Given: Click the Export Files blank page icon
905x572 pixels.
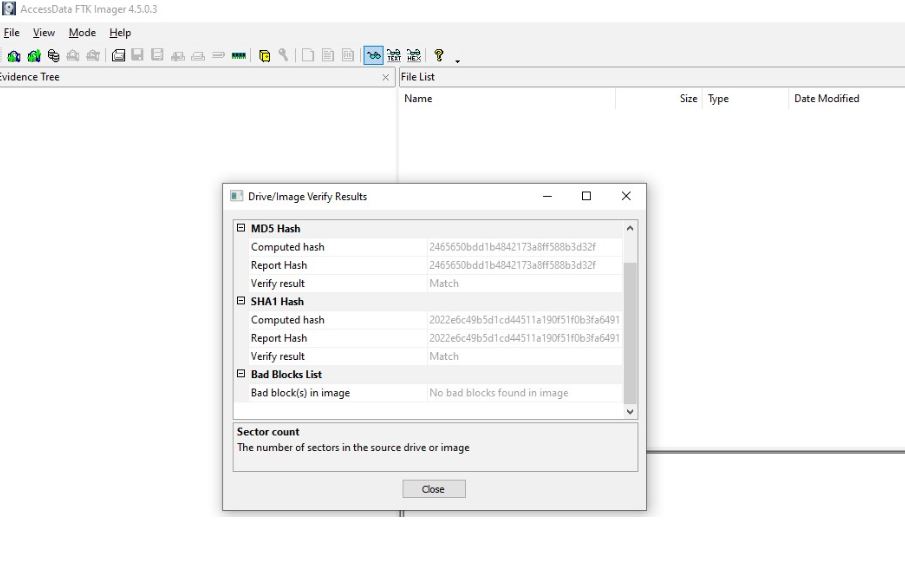Looking at the screenshot, I should tap(308, 55).
